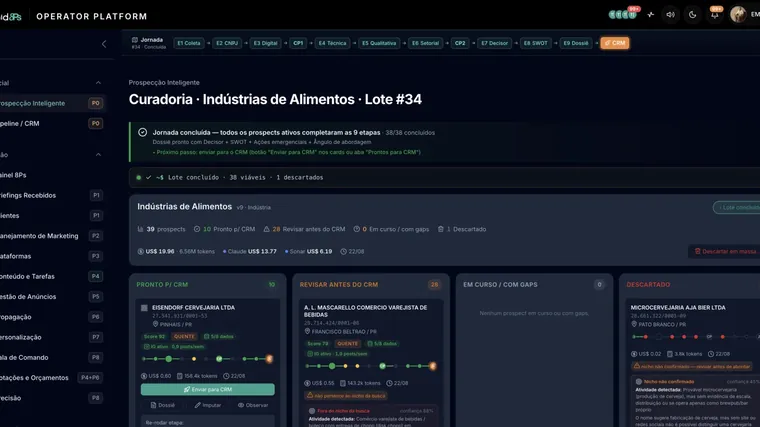Open Microcervejaria Aja Bier Ltda card title
The height and width of the screenshot is (427, 760).
coord(678,308)
